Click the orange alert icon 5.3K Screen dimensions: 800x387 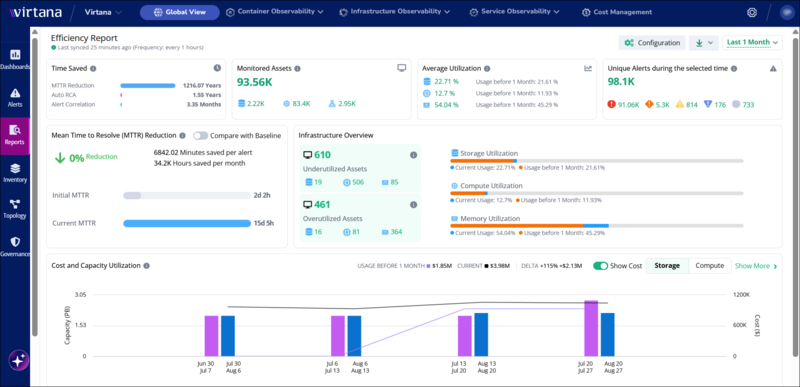click(x=649, y=104)
